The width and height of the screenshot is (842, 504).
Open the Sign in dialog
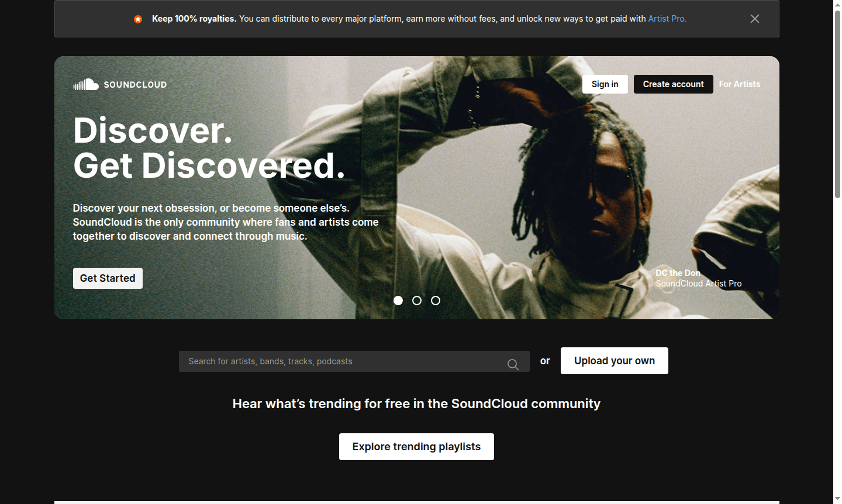[x=605, y=84]
